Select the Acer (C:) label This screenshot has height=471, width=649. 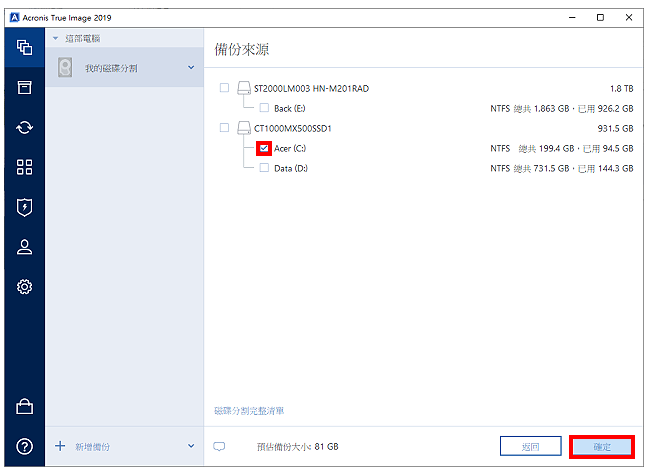click(x=290, y=149)
